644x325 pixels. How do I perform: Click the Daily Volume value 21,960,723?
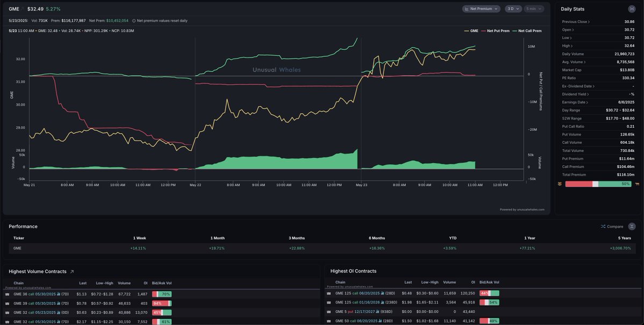click(625, 54)
